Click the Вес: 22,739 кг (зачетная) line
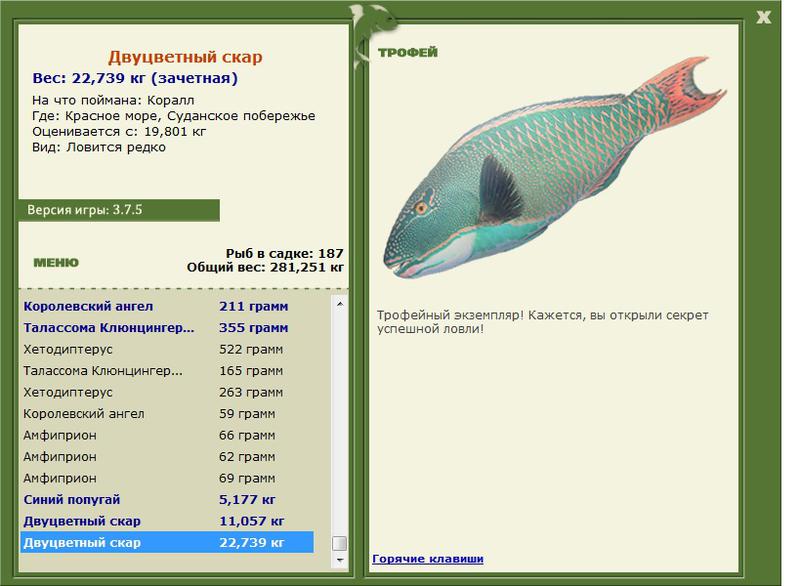Screen dimensions: 800x586 135,78
